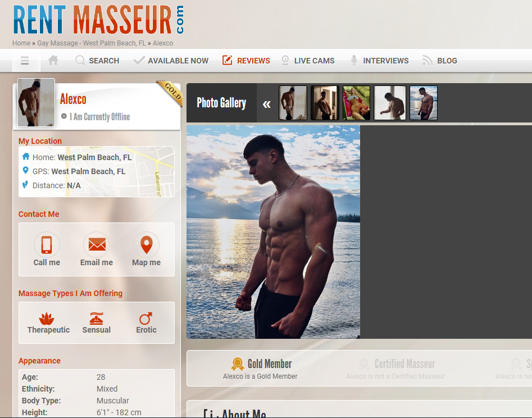Click 'Alexco is not a Certified Masseur' text
This screenshot has height=418, width=532.
[395, 376]
